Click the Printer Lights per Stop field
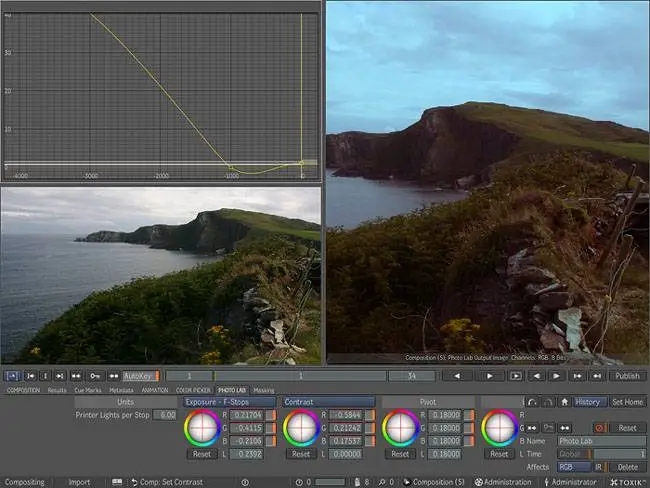This screenshot has width=650, height=488. pos(163,414)
